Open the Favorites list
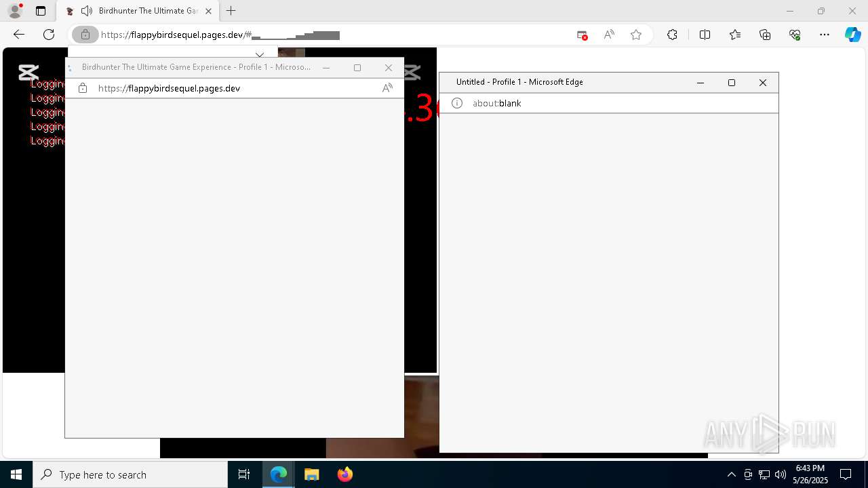The image size is (868, 488). click(x=735, y=35)
